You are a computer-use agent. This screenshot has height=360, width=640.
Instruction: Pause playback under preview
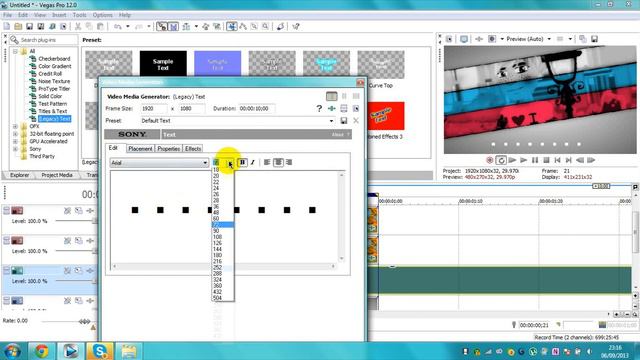pyautogui.click(x=535, y=160)
